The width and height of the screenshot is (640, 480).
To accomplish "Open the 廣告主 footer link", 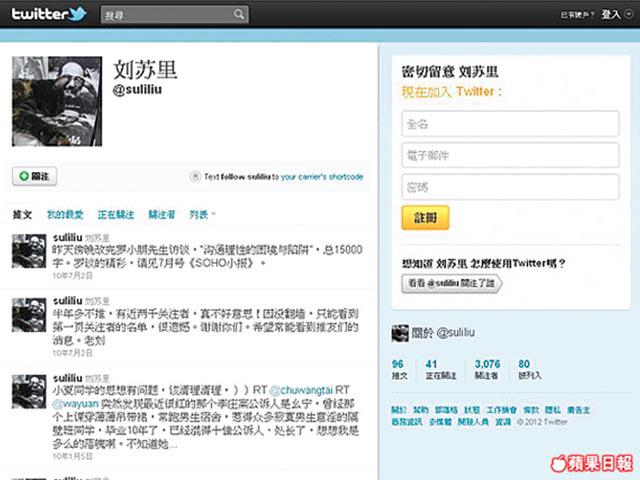I will 578,410.
